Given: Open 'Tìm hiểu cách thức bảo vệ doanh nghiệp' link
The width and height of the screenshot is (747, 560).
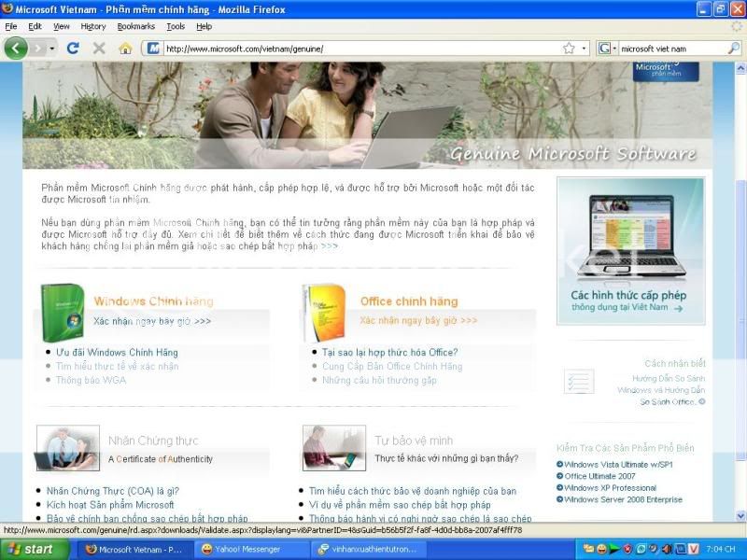Looking at the screenshot, I should [413, 491].
